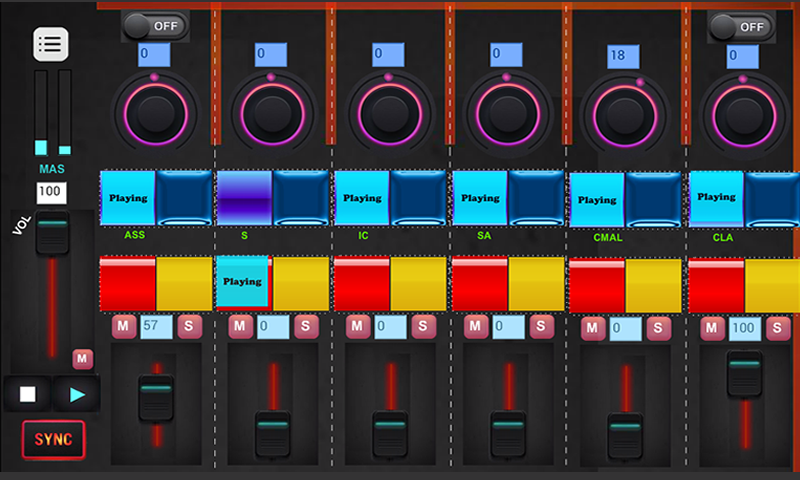Viewport: 800px width, 480px height.
Task: Solo the ASS channel with S
Action: click(189, 326)
